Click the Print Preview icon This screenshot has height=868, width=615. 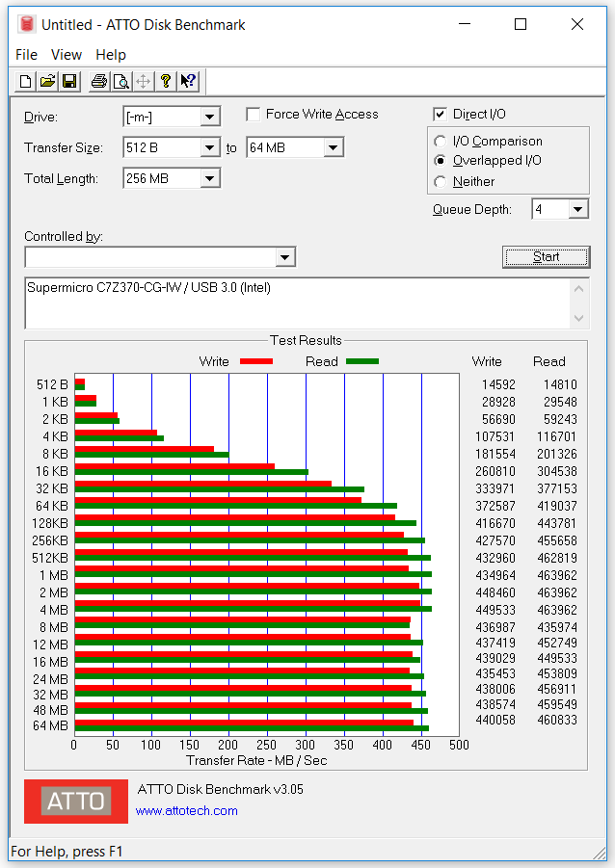coord(120,82)
